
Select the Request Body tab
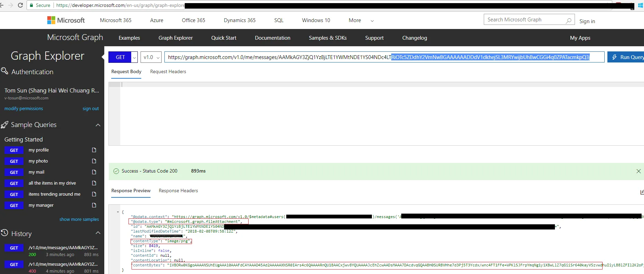click(126, 71)
